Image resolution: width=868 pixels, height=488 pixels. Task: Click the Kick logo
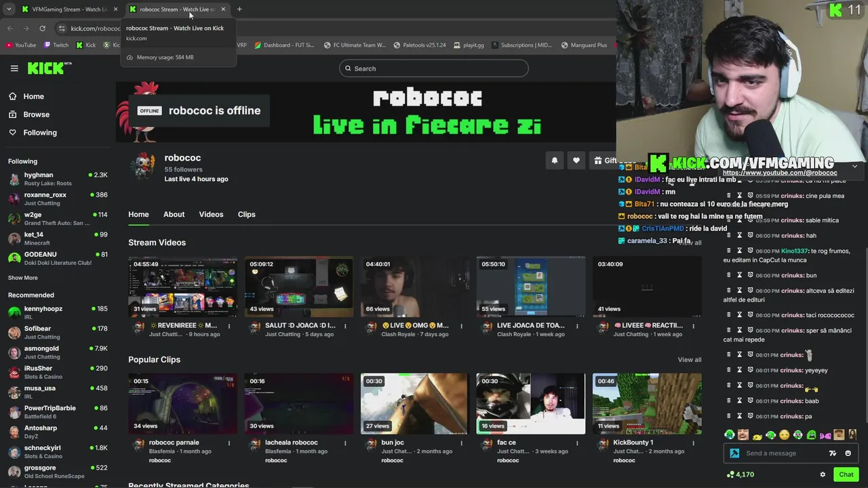[49, 68]
